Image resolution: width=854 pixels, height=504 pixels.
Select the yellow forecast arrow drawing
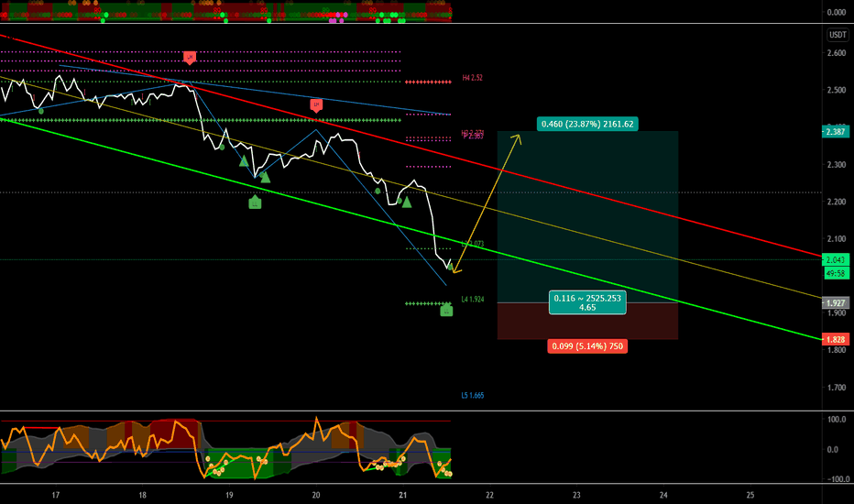click(x=487, y=203)
